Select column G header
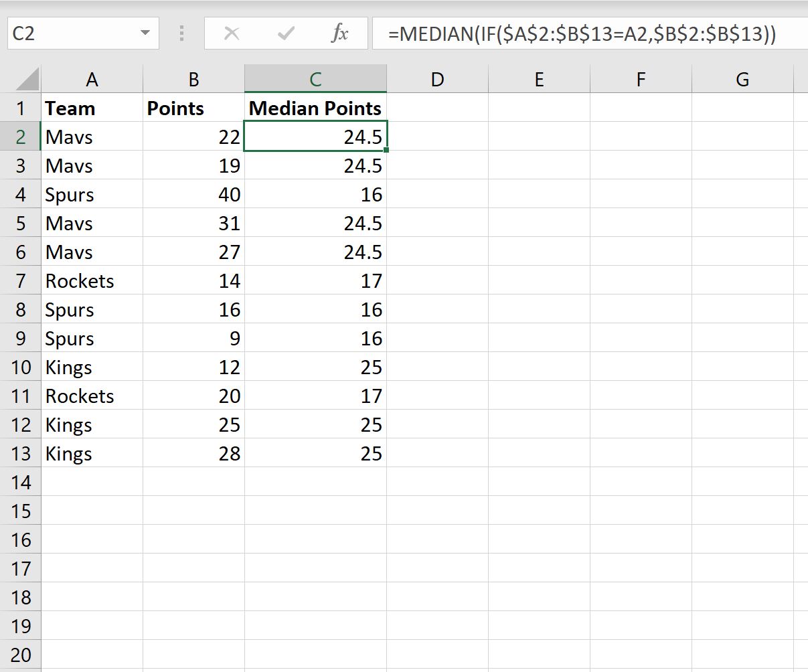This screenshot has width=808, height=672. (742, 80)
